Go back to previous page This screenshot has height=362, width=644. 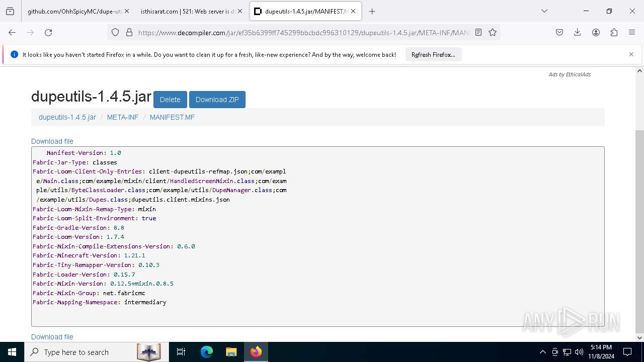point(12,32)
